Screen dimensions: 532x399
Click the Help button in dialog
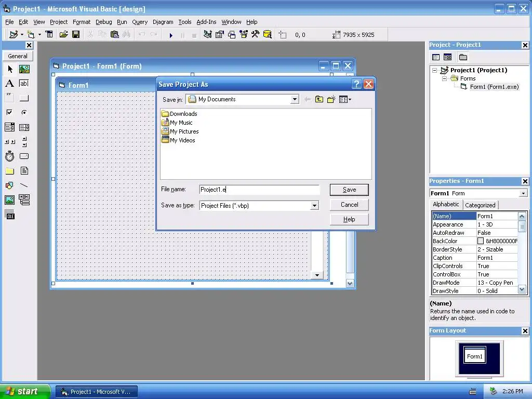349,219
